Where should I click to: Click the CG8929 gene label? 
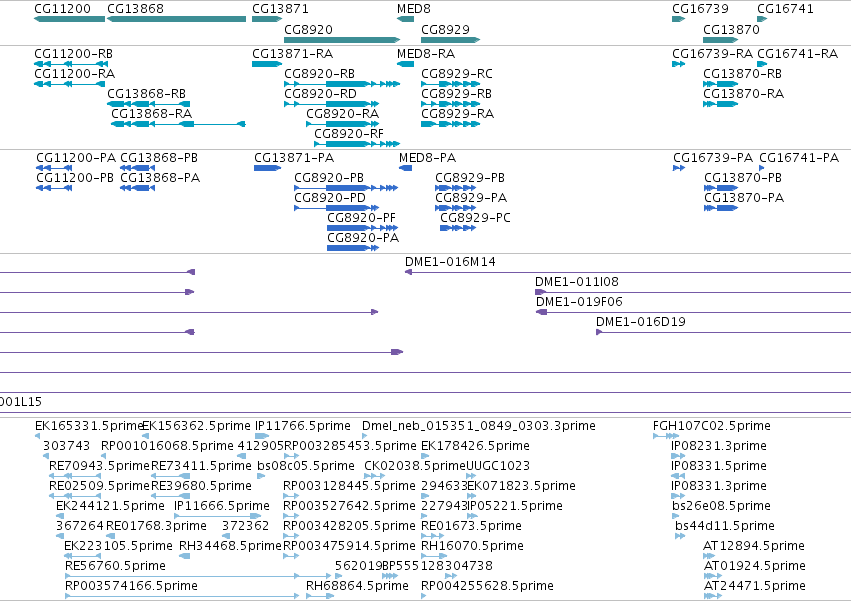446,29
